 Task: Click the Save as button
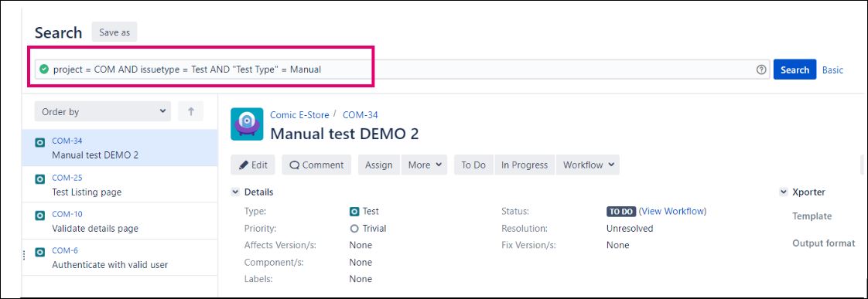click(x=114, y=32)
